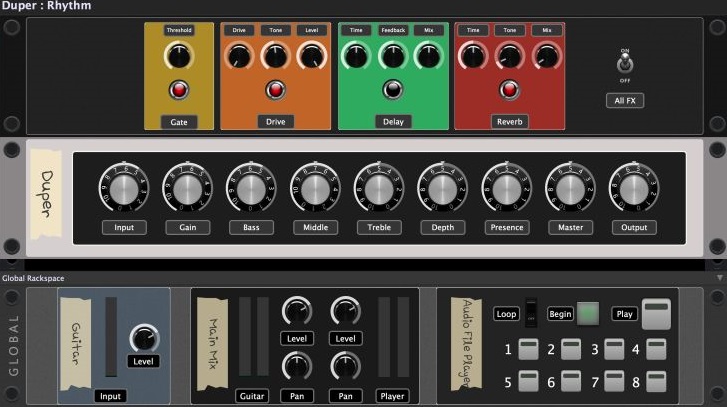
Task: Click the Delay Time knob
Action: tap(356, 57)
